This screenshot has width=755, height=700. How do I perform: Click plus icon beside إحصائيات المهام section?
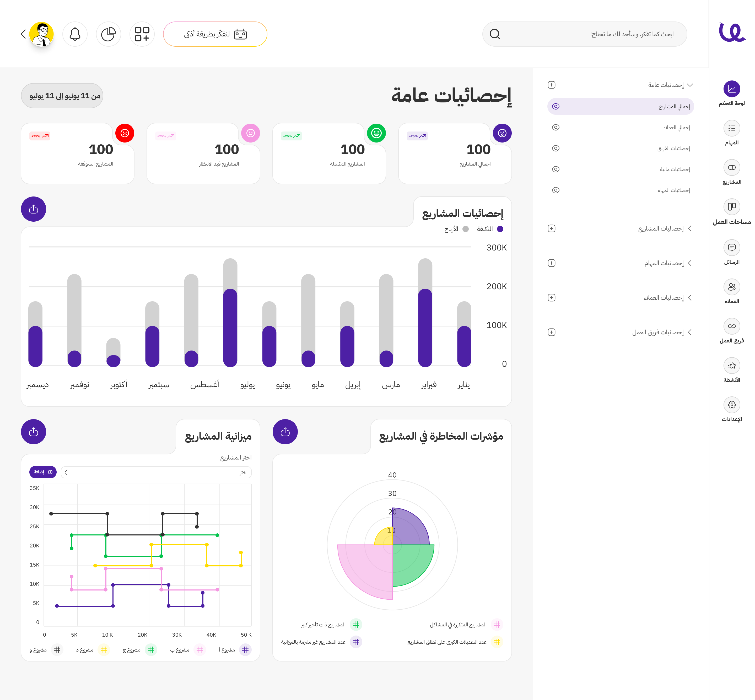pyautogui.click(x=552, y=263)
